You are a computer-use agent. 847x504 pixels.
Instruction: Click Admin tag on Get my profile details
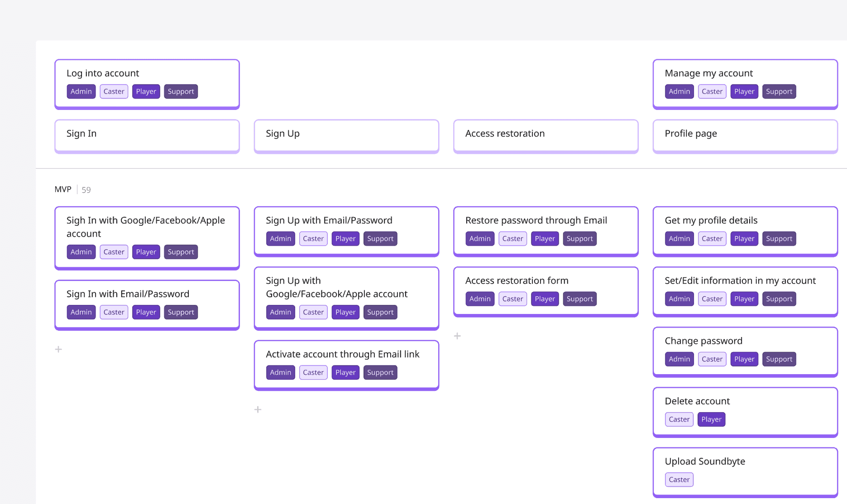coord(679,238)
